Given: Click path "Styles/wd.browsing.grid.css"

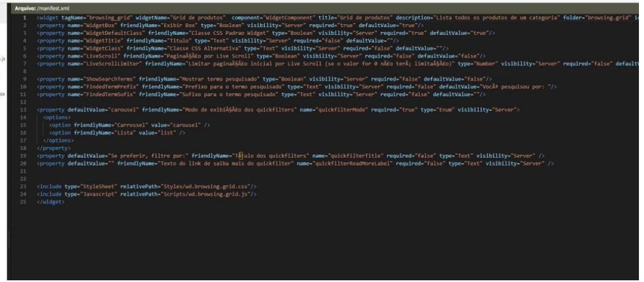Looking at the screenshot, I should [205, 187].
